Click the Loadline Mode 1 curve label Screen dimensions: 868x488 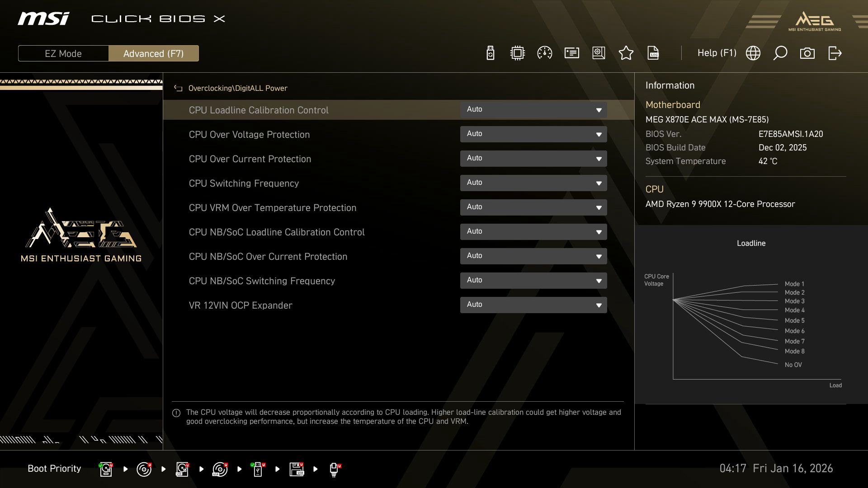[794, 283]
